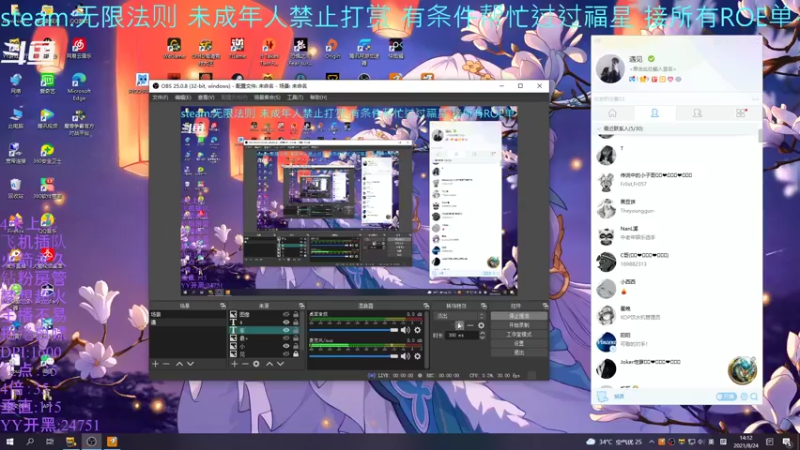Show hidden system tray icons chevron

[x=652, y=442]
